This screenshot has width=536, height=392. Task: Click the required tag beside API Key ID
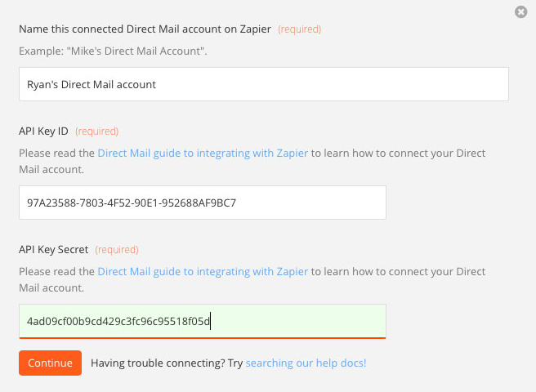pyautogui.click(x=96, y=131)
